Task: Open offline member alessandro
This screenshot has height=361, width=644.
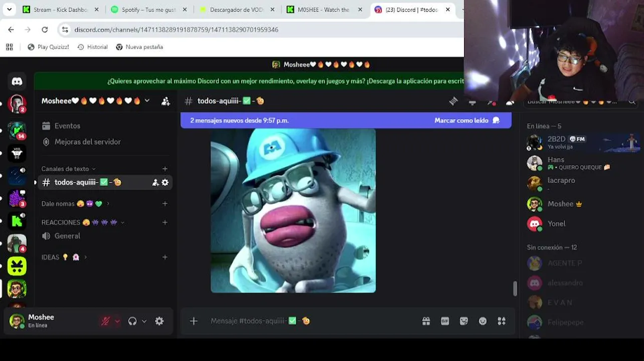Action: [583, 283]
